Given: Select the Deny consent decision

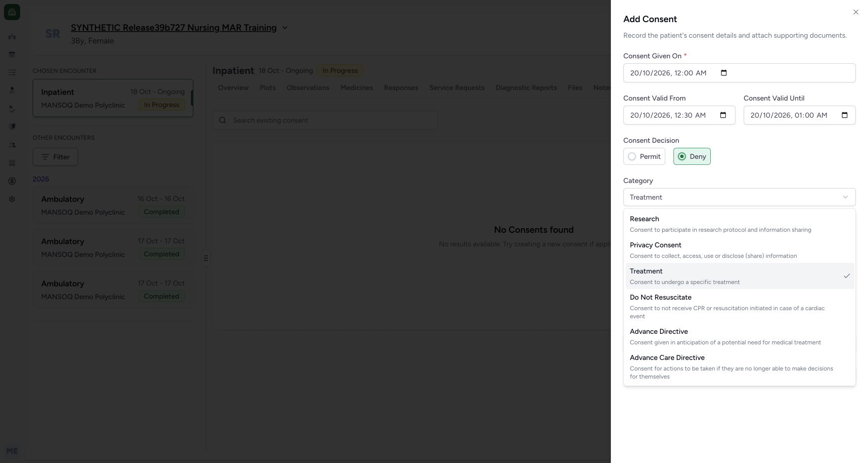Looking at the screenshot, I should click(x=692, y=156).
